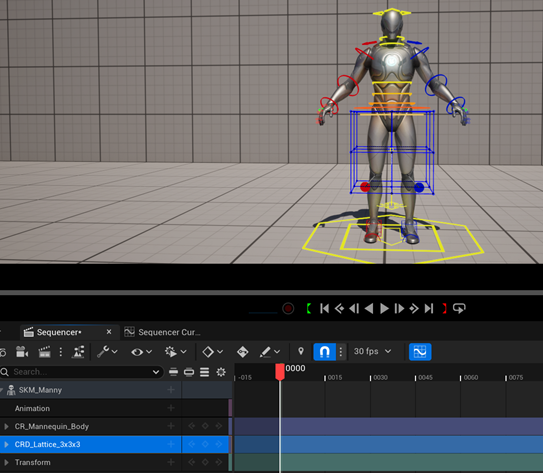Click the camera icon in Sequencer toolbar
This screenshot has width=543, height=473.
(22, 352)
